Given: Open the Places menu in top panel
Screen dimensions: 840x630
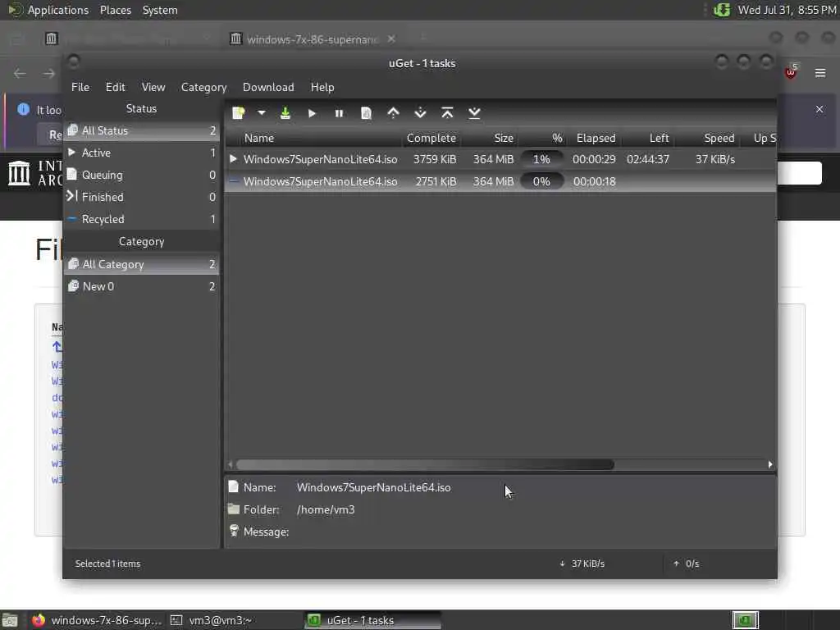Looking at the screenshot, I should point(116,10).
